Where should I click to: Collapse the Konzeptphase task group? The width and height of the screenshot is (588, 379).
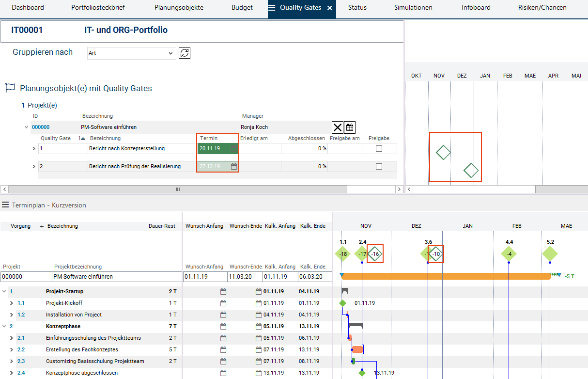point(5,327)
